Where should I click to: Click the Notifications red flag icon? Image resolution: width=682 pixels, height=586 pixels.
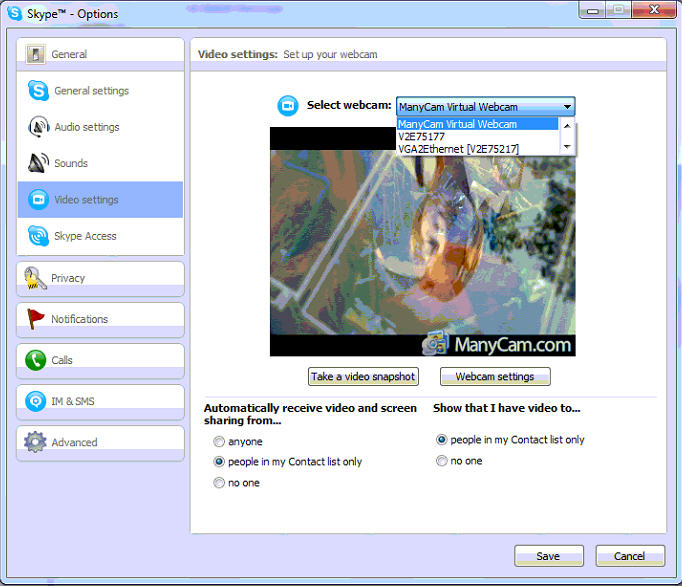36,319
